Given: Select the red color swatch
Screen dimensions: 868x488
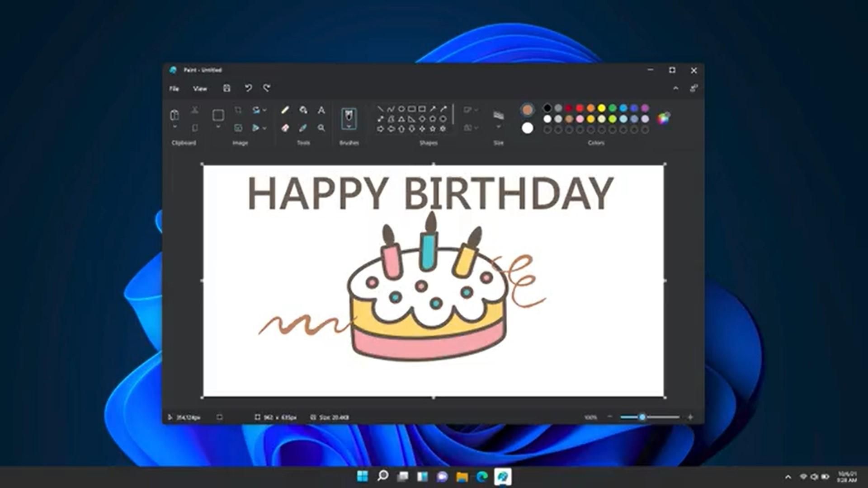Looking at the screenshot, I should (x=580, y=108).
